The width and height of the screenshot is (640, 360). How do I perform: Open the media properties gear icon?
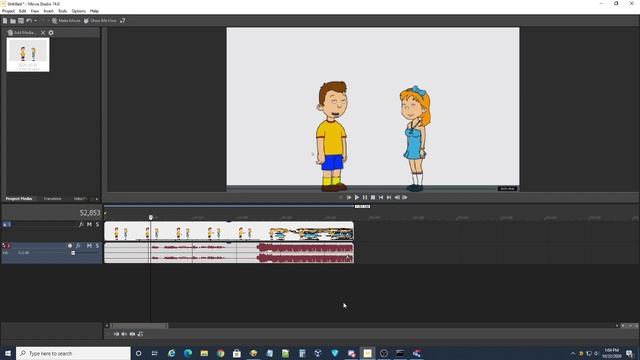(51, 33)
